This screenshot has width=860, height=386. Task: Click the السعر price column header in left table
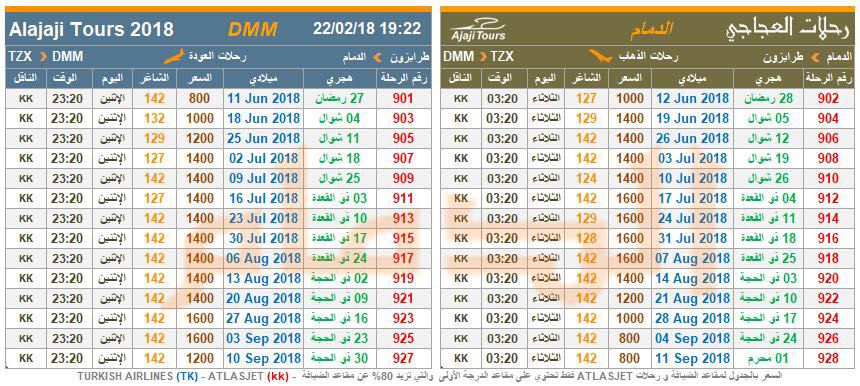tap(200, 78)
